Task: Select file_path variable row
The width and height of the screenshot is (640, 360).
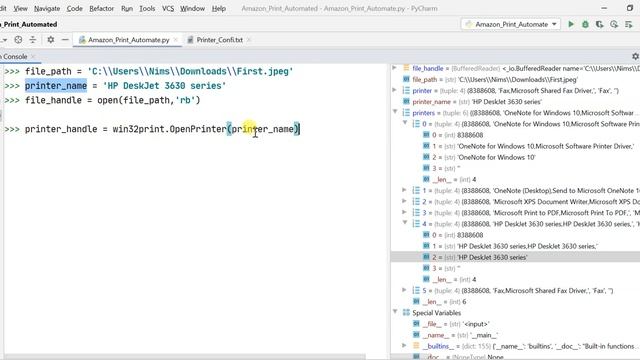Action: click(x=516, y=79)
